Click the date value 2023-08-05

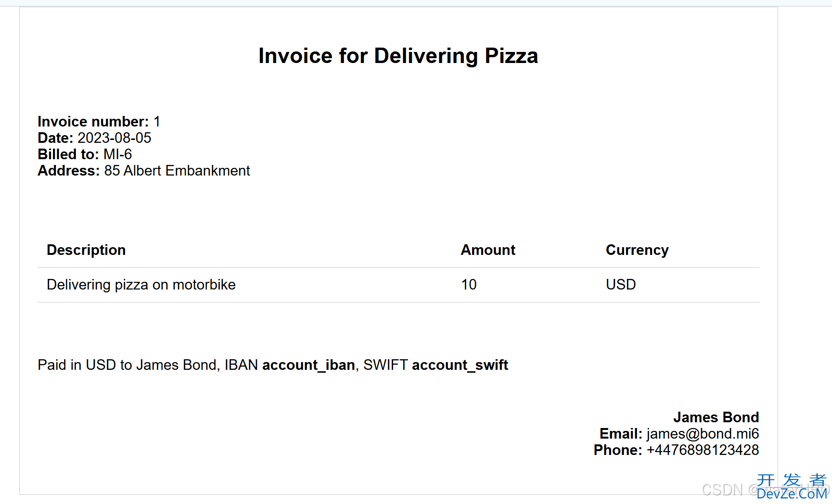click(x=115, y=138)
